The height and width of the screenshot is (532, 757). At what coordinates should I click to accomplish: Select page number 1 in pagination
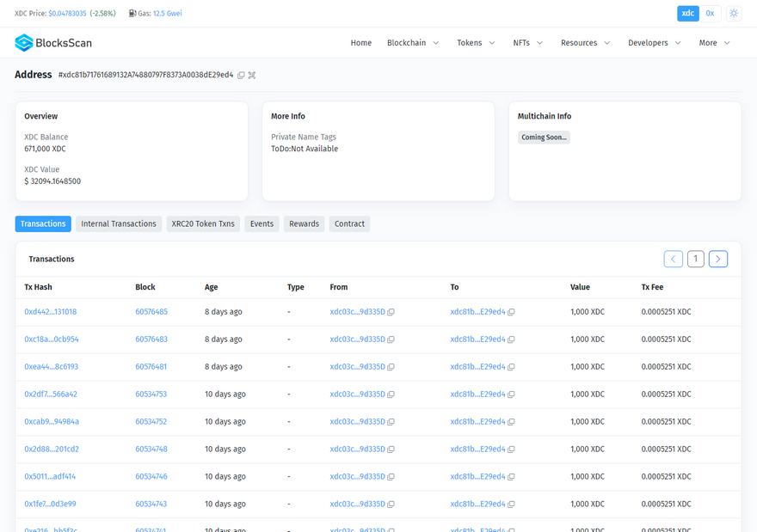coord(696,259)
